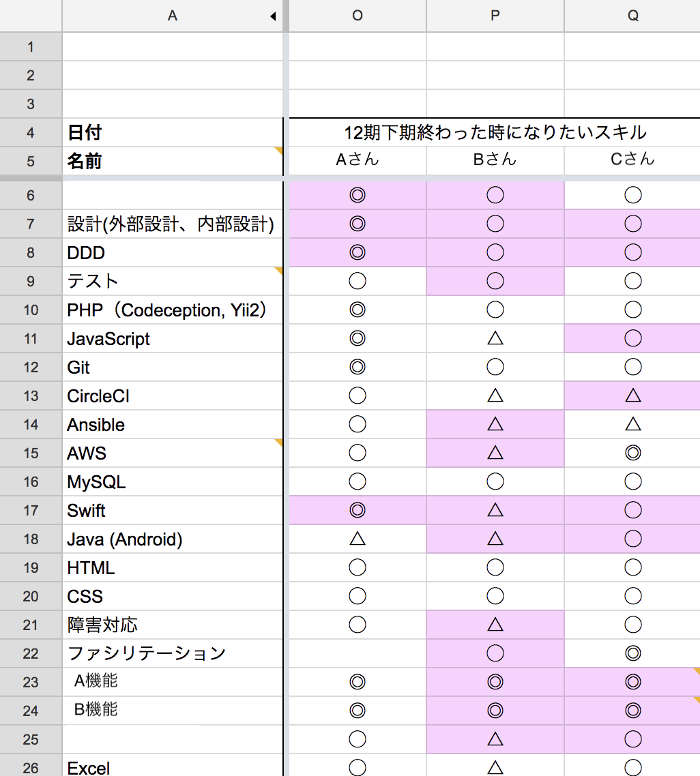Click Aさん's triangle for Java (Android)
Image resolution: width=700 pixels, height=776 pixels.
[358, 539]
